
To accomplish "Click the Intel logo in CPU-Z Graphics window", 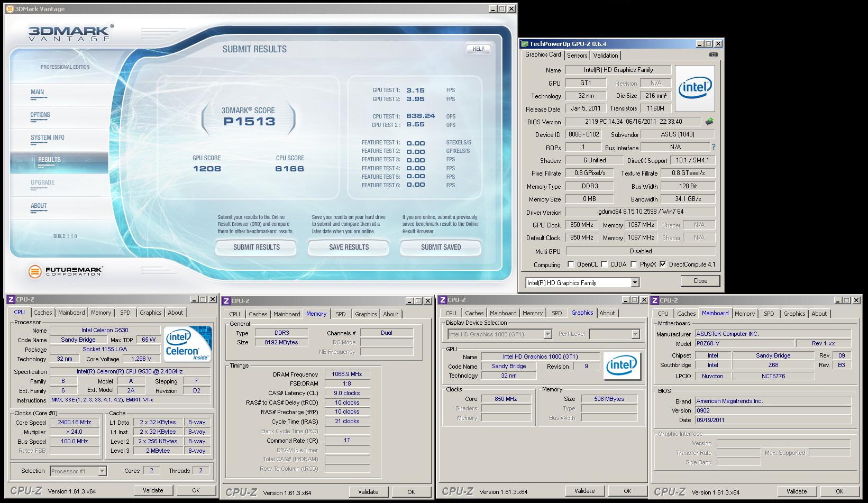I will click(x=622, y=366).
